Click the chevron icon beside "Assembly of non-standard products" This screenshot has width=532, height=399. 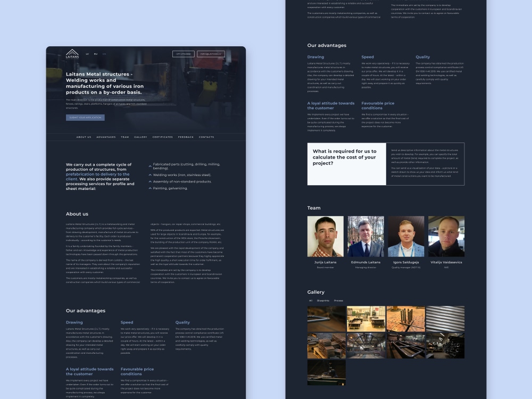[x=150, y=181]
